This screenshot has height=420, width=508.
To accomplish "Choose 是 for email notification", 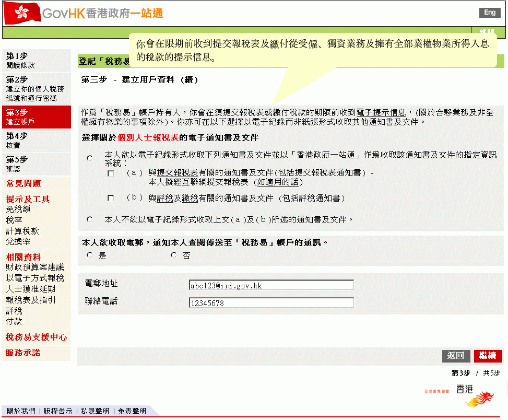I will tap(90, 255).
